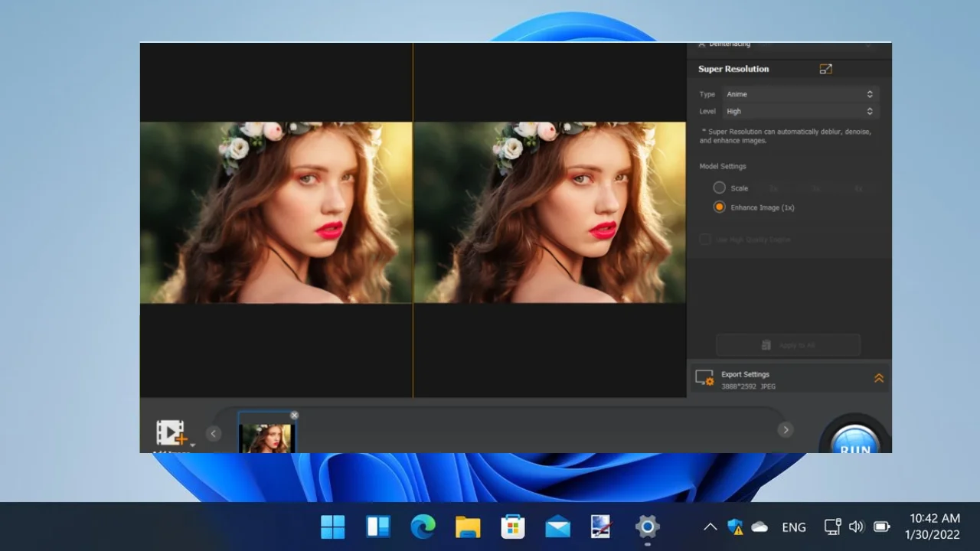
Task: Click the Apply to All button
Action: pos(788,345)
